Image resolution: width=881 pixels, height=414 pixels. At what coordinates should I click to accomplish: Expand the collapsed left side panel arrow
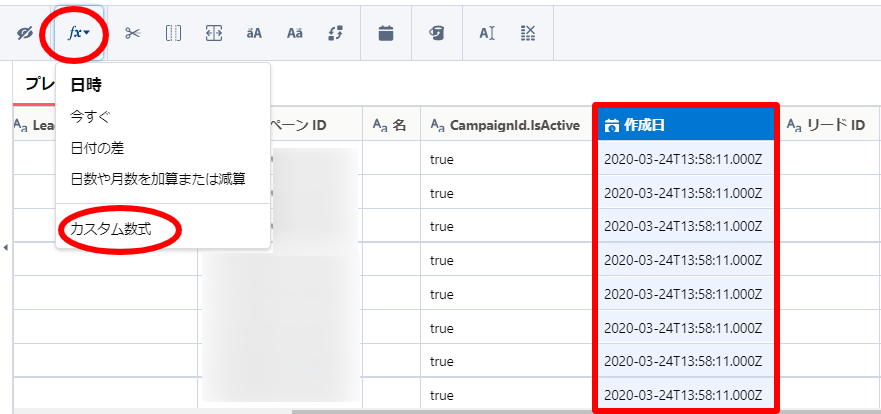[6, 246]
